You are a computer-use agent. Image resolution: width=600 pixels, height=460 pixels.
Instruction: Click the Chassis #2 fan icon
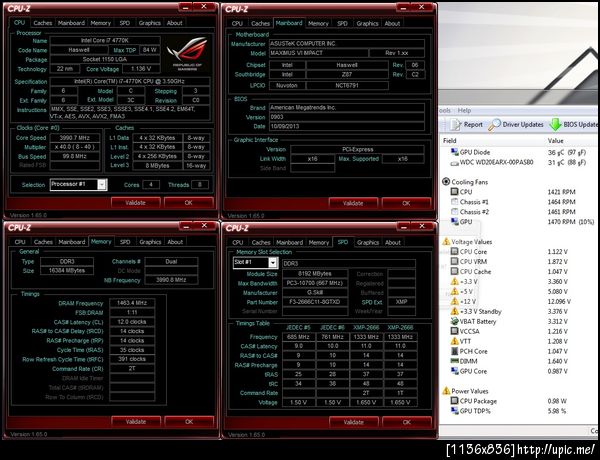pyautogui.click(x=455, y=211)
